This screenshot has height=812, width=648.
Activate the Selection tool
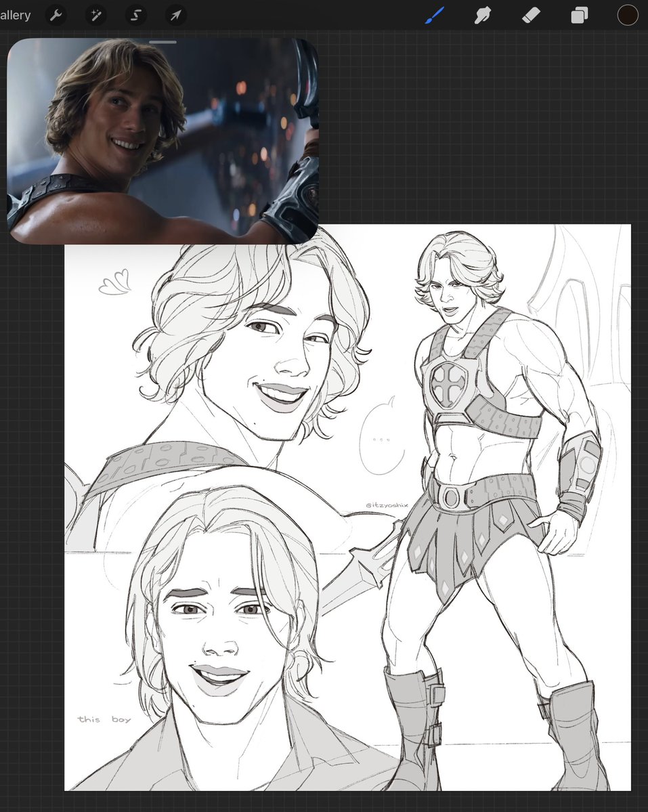click(135, 16)
